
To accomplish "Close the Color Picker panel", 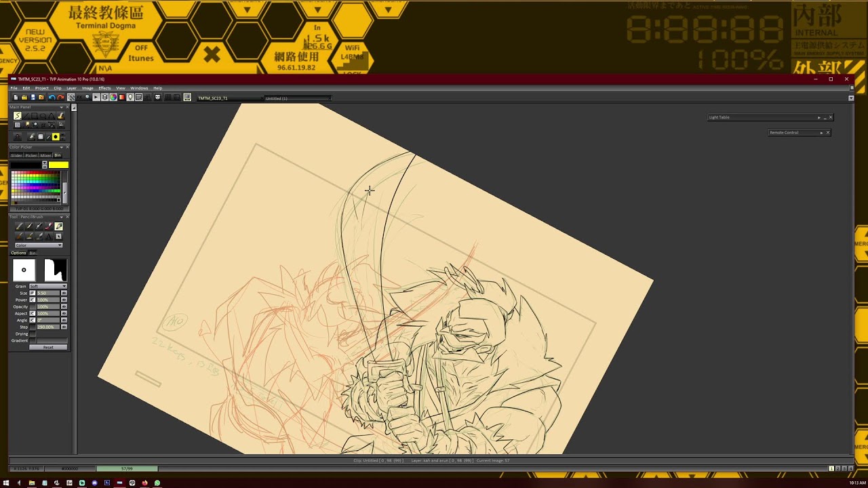I will point(67,147).
